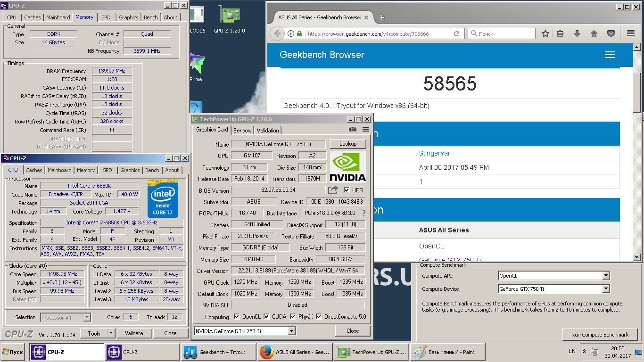Click the Поиск search field in Firefox

point(502,33)
